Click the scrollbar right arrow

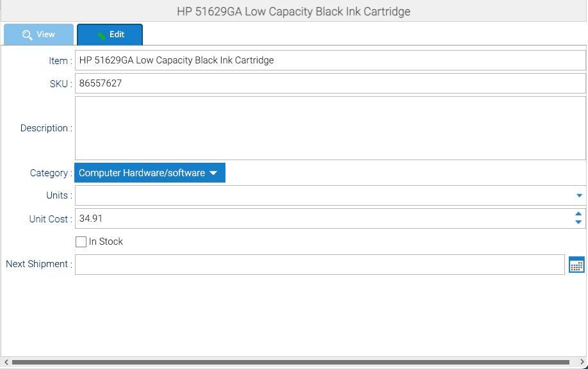[x=582, y=362]
